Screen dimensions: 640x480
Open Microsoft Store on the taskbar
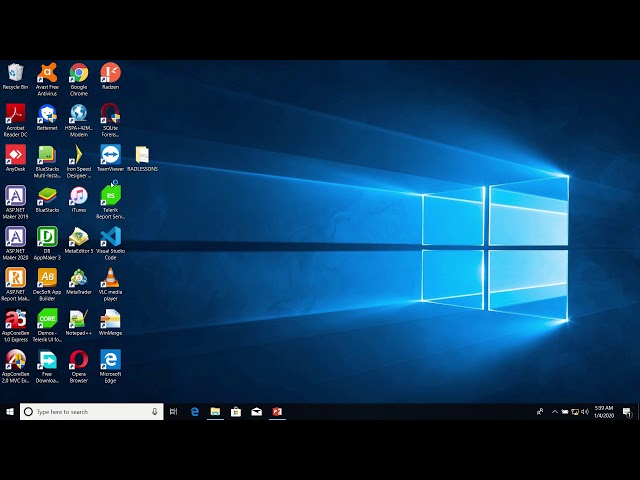(236, 411)
